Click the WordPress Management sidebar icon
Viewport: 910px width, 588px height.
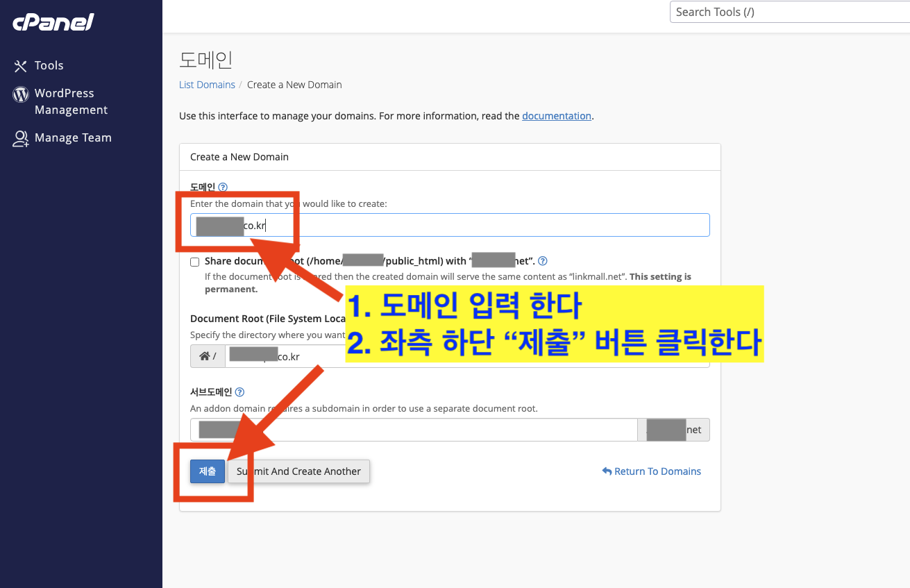pyautogui.click(x=21, y=94)
